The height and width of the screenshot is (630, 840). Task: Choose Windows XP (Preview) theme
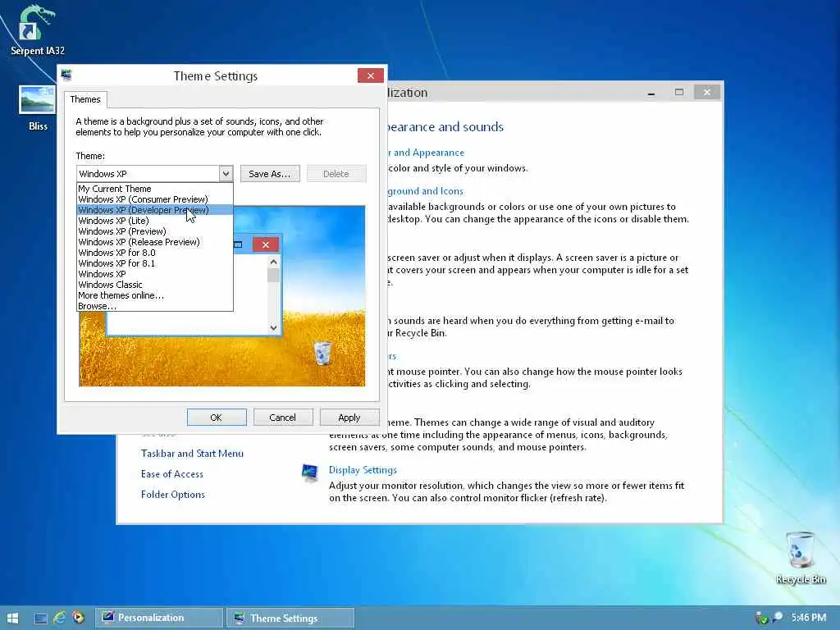point(155,231)
